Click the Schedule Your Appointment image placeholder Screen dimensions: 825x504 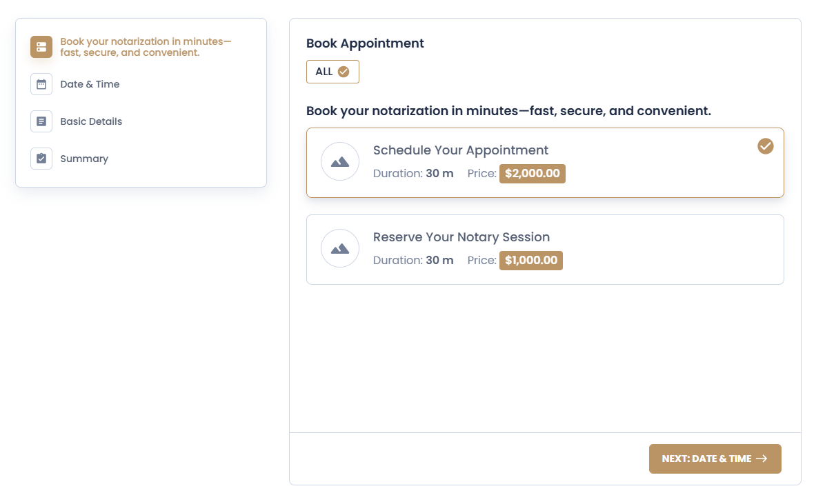(340, 161)
